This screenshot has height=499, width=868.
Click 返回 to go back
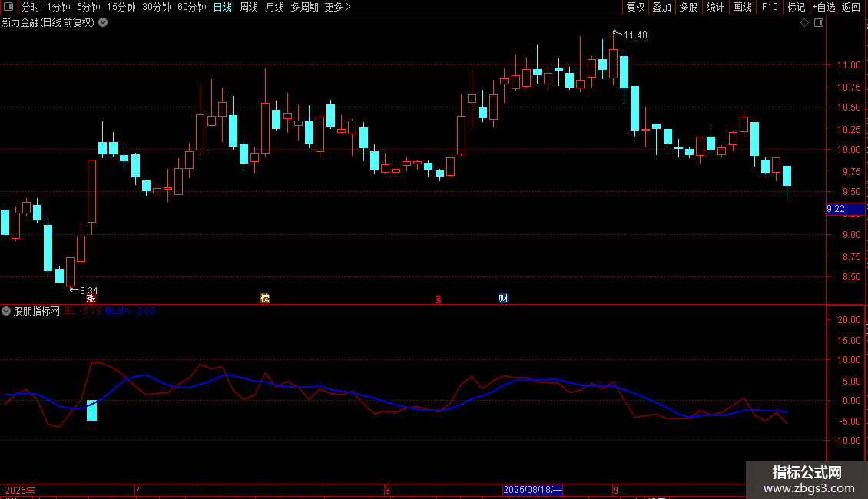[850, 7]
